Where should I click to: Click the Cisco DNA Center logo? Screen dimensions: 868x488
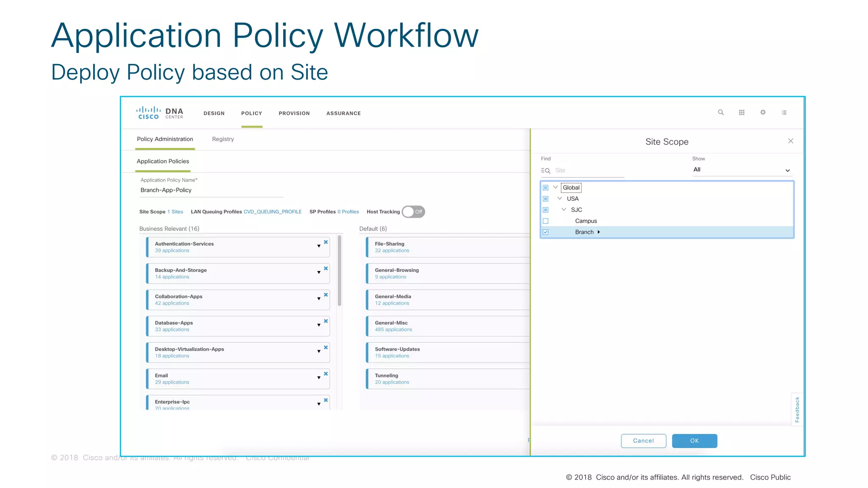(x=160, y=113)
